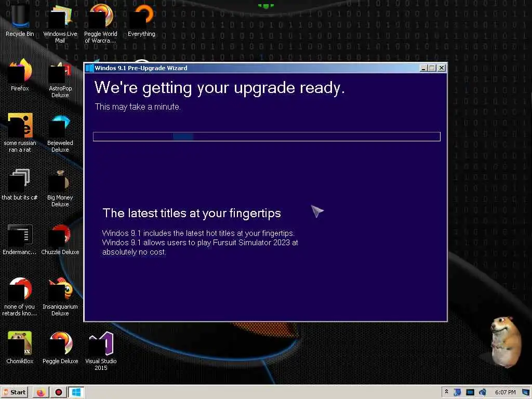Viewport: 532px width, 399px height.
Task: Click the volume speaker tray icon
Action: [x=483, y=392]
